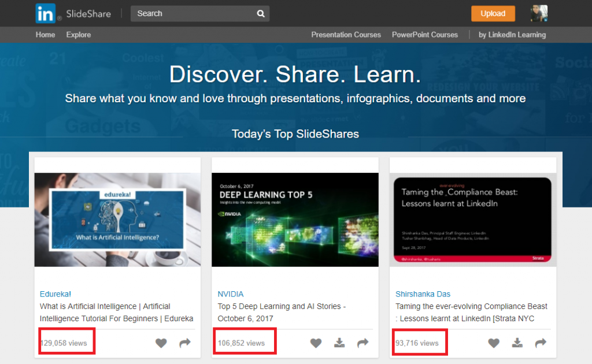592x364 pixels.
Task: Share the Edureka AI presentation
Action: coord(185,343)
